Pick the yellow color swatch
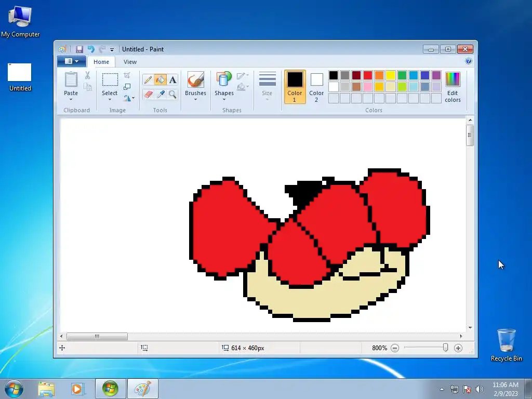Screen dimensions: 532x399 (x=391, y=75)
